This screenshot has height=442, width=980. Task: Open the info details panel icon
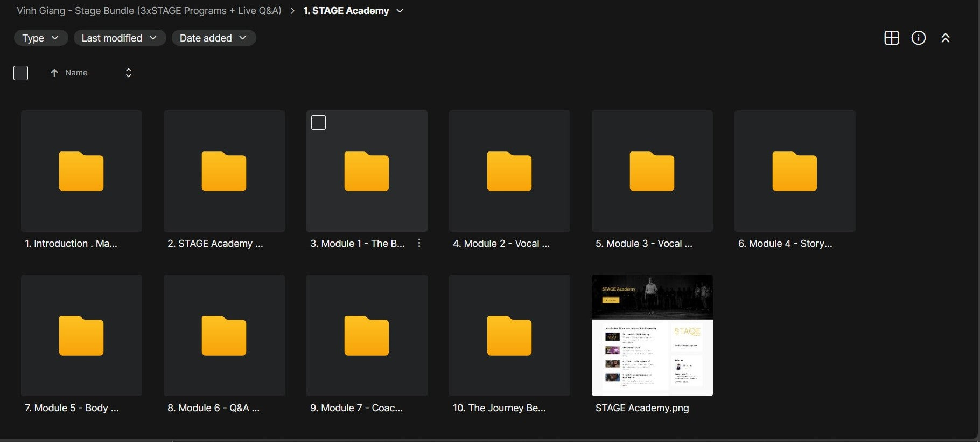[918, 38]
